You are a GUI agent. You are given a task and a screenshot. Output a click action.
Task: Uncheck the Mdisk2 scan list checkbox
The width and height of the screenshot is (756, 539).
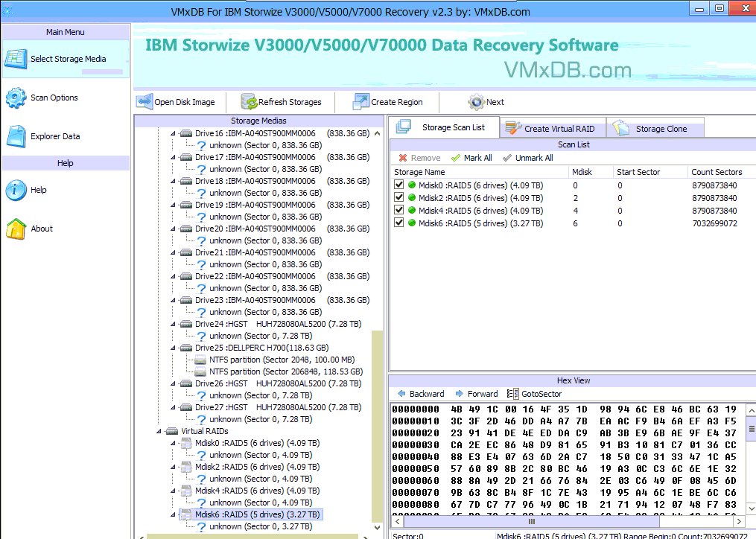[x=398, y=197]
